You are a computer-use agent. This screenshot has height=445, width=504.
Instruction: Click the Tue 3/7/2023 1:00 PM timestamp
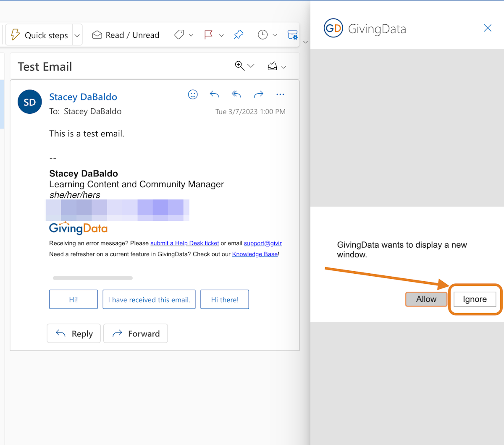250,112
